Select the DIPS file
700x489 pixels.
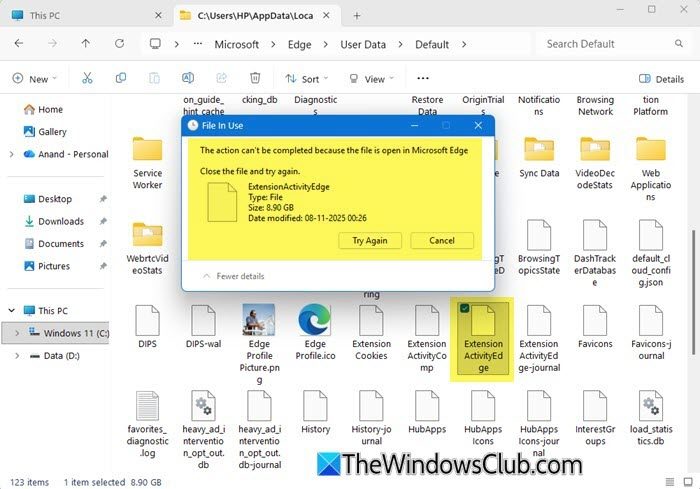coord(147,326)
